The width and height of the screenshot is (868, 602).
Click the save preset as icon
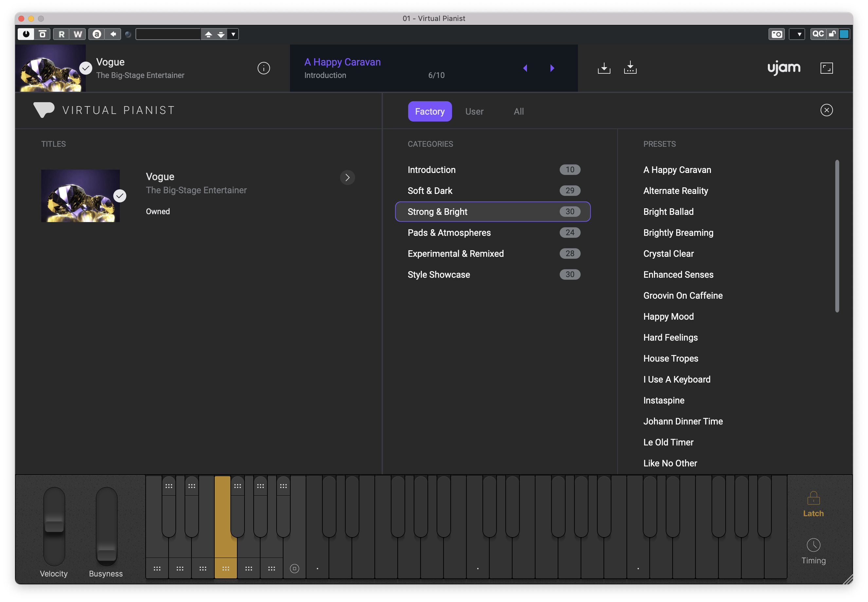coord(630,68)
